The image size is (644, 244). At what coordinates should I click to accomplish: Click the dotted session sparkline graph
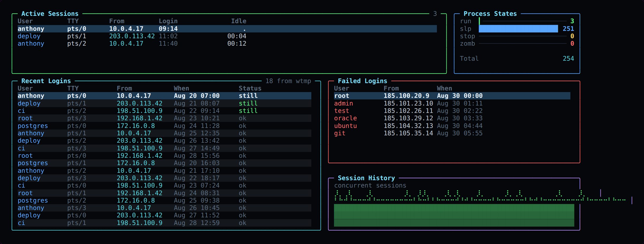[480, 196]
